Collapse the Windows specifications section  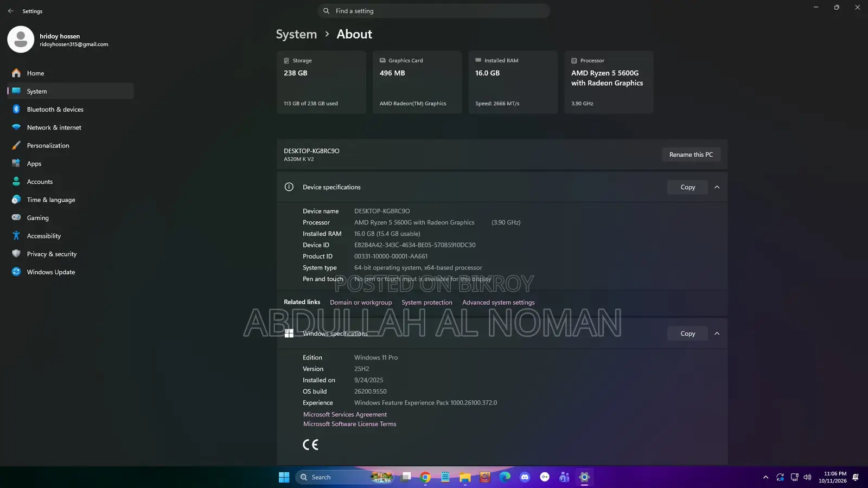717,333
